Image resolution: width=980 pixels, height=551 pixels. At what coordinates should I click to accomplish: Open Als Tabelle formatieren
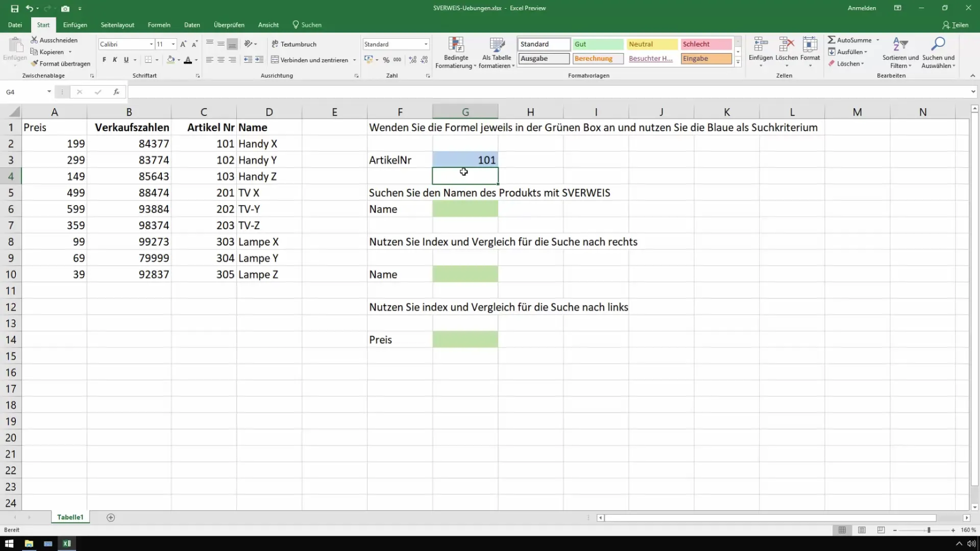[497, 52]
